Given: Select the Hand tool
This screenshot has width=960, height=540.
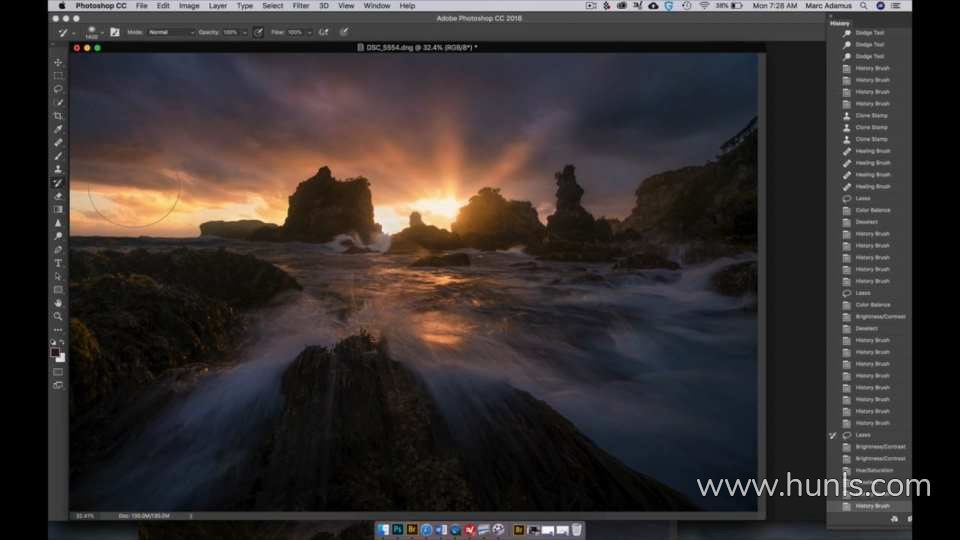Looking at the screenshot, I should 58,303.
